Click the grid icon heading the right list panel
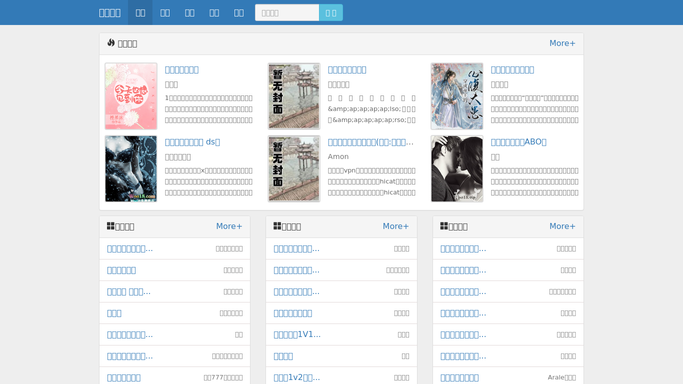This screenshot has height=384, width=683. [444, 226]
